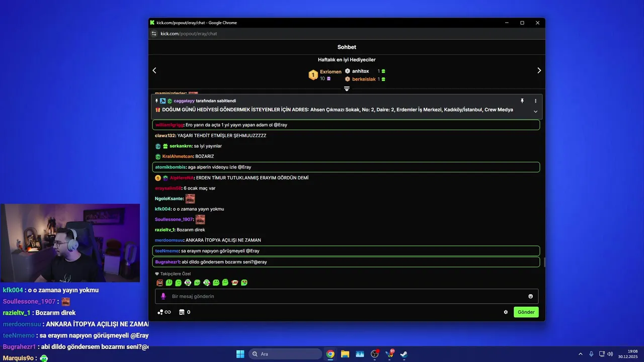This screenshot has width=644, height=362.
Task: Click the gold badge beside AlpHereNill
Action: tap(157, 178)
